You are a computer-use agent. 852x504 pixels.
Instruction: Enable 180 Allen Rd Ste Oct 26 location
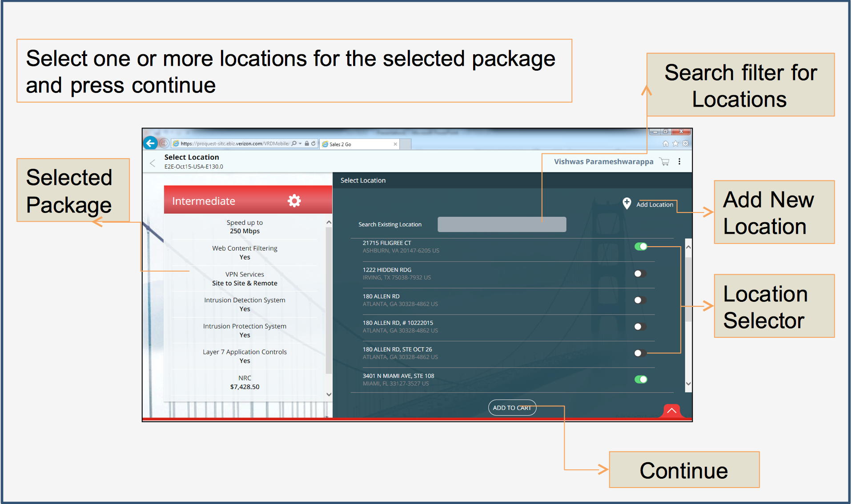click(641, 353)
